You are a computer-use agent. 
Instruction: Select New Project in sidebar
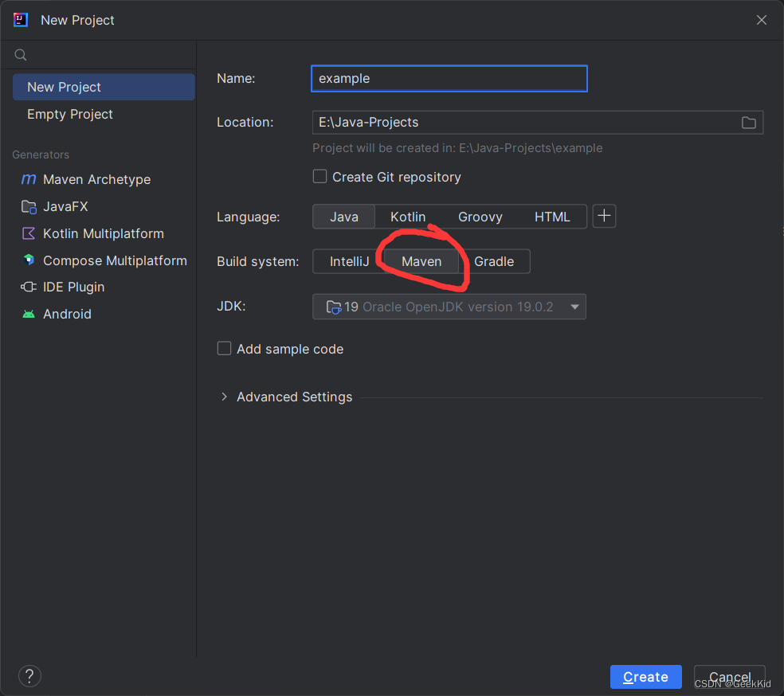click(104, 87)
